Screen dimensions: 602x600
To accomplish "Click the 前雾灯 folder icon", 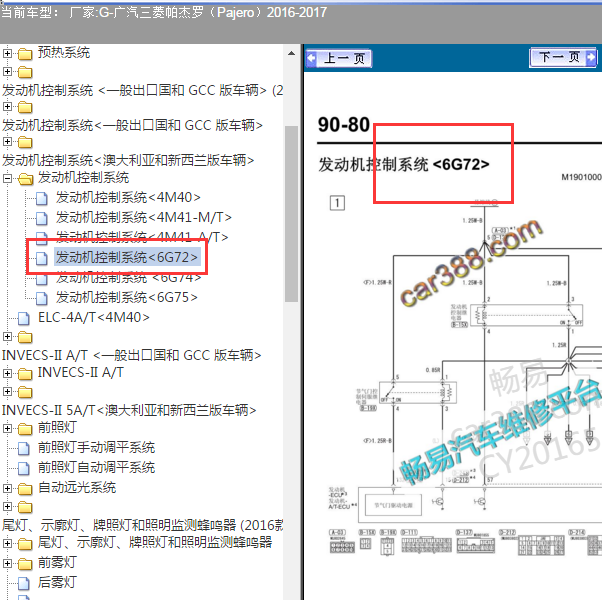I will pos(25,564).
